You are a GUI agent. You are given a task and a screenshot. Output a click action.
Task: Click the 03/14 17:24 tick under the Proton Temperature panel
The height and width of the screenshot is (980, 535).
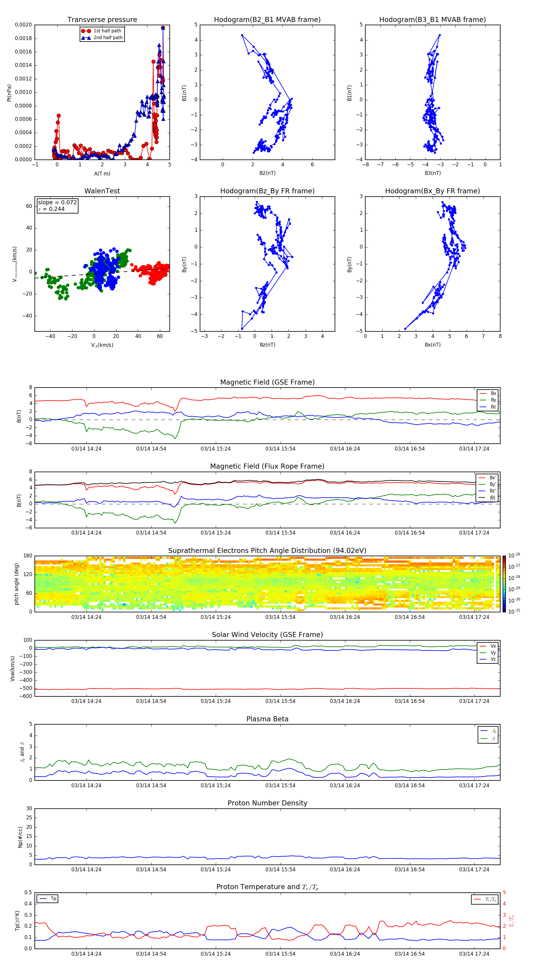pos(474,954)
